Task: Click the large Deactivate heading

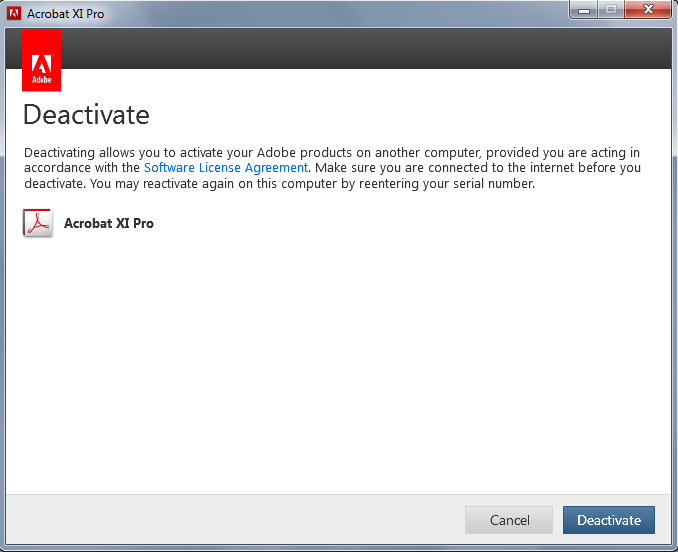Action: (86, 114)
